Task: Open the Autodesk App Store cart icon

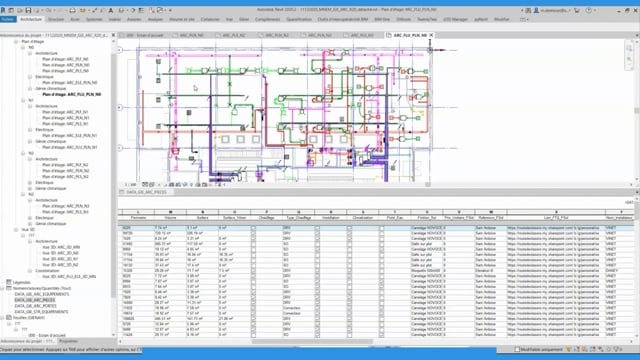Action: (577, 10)
